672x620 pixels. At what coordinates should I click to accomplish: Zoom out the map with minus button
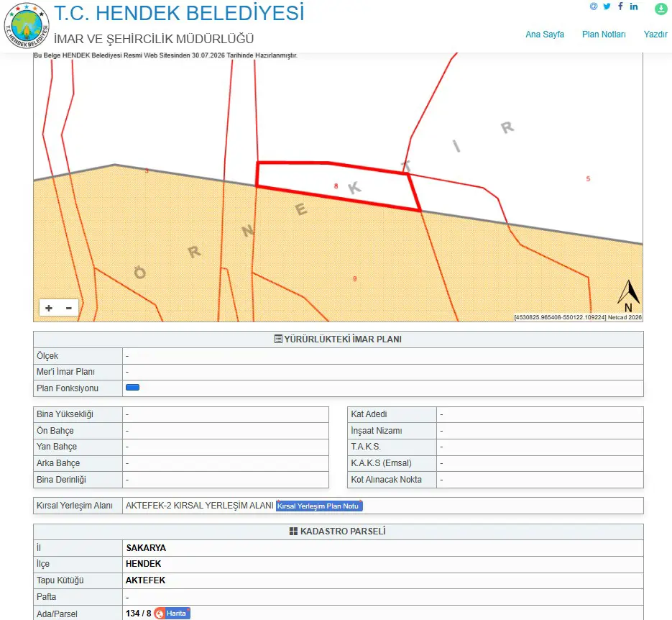[68, 308]
